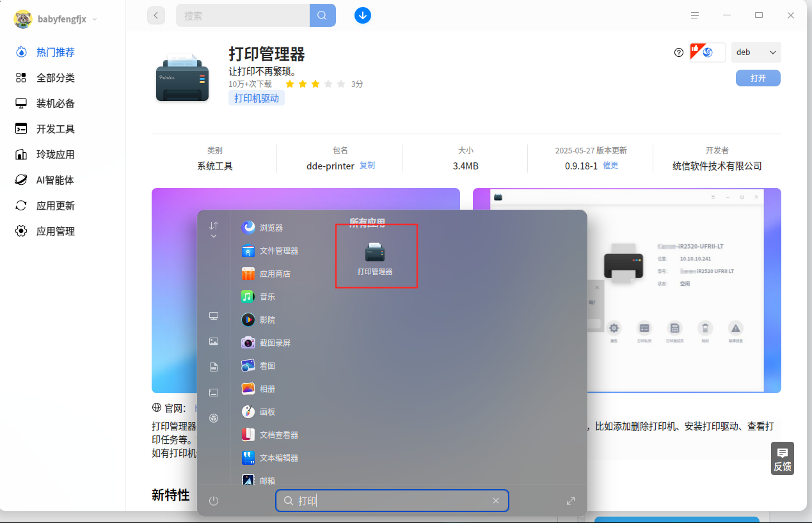Click the help question-mark icon beside deb

tap(679, 52)
